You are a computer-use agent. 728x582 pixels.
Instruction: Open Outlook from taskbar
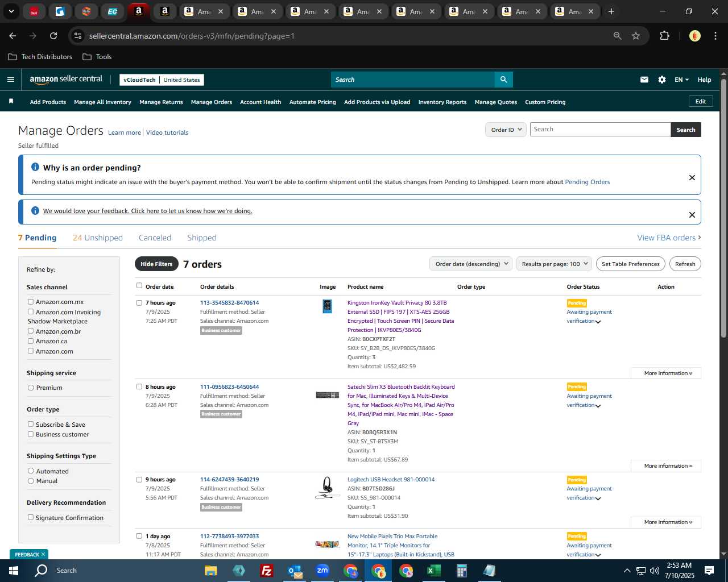pos(295,571)
